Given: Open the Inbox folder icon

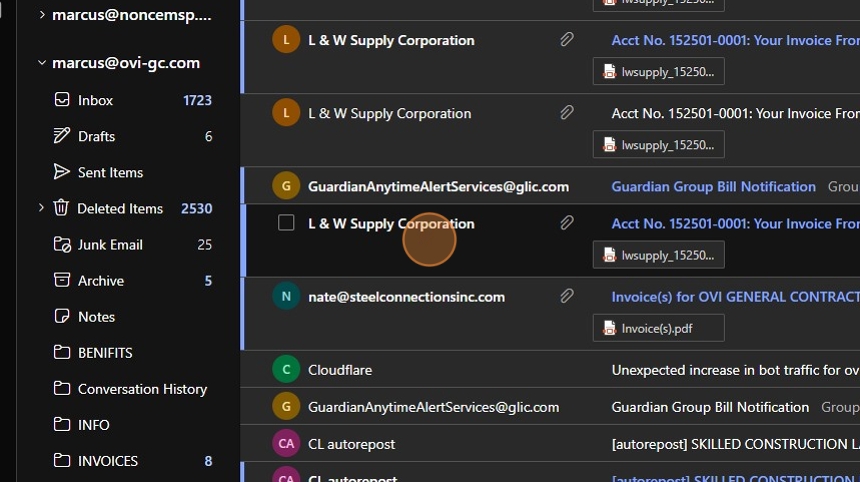Looking at the screenshot, I should (x=62, y=99).
